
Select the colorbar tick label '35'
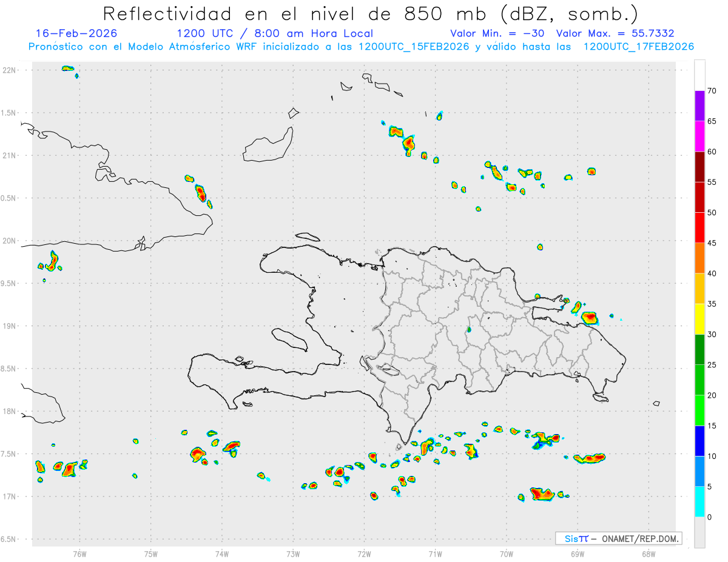pyautogui.click(x=712, y=304)
